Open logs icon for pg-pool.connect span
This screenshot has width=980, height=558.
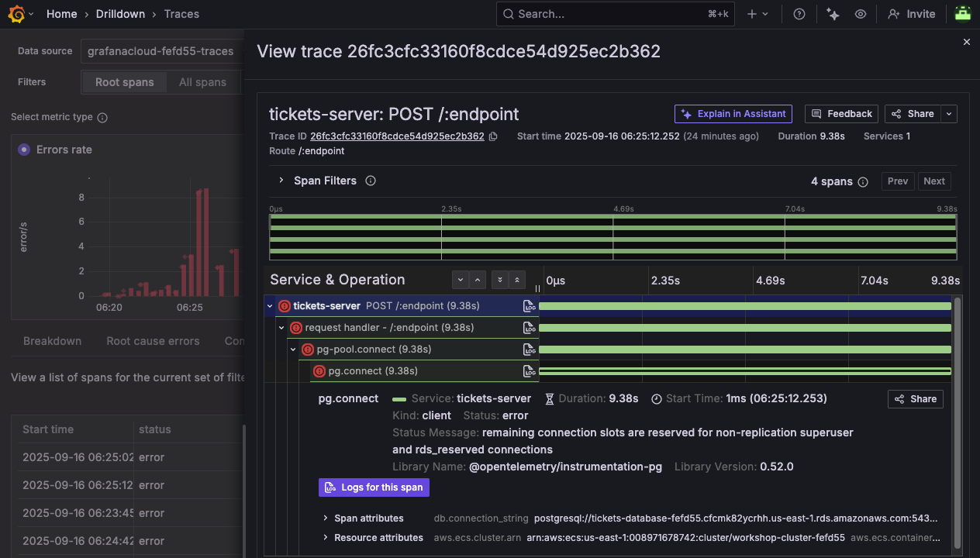click(x=529, y=350)
